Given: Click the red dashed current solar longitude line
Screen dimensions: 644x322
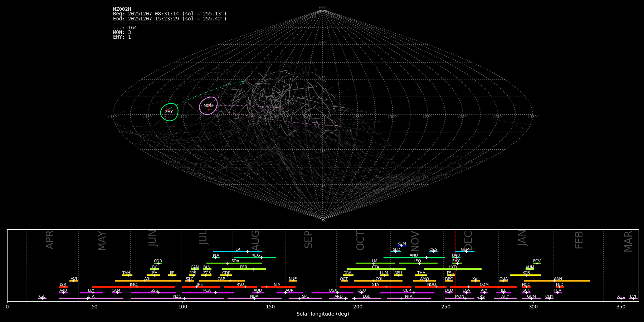Looking at the screenshot, I should [455, 265].
